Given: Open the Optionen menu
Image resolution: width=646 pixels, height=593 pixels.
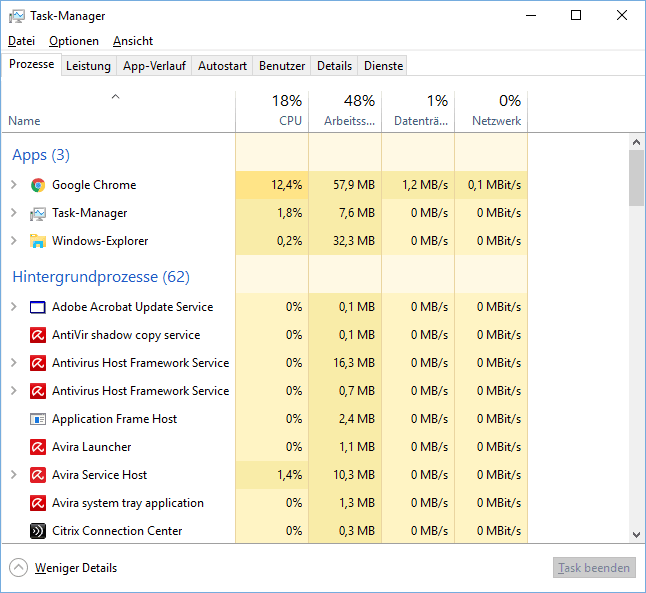Looking at the screenshot, I should pos(74,41).
